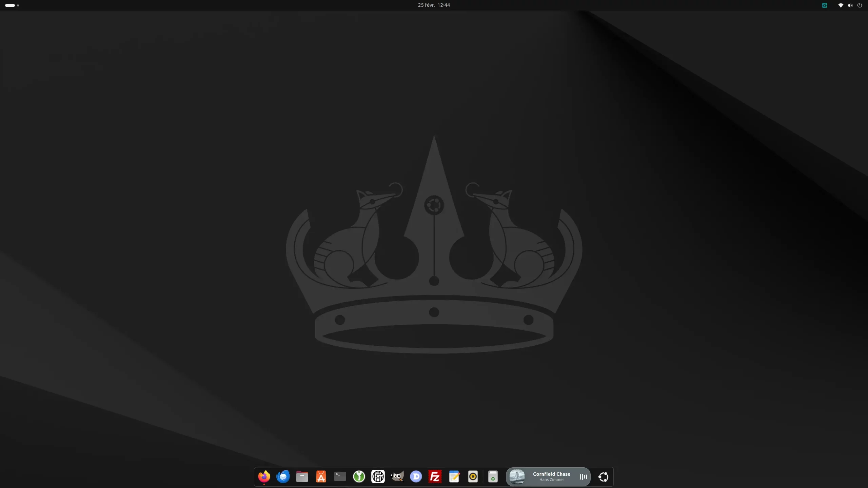
Task: Open KeePassXC green key icon
Action: click(x=359, y=477)
